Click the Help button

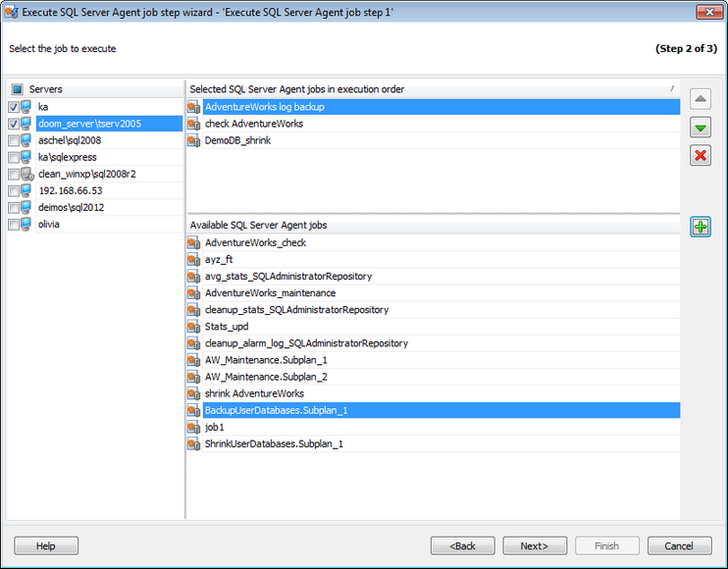46,545
